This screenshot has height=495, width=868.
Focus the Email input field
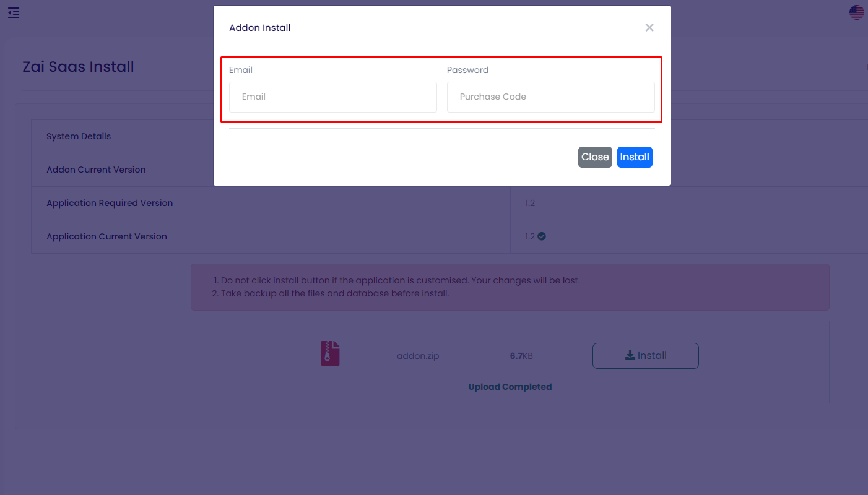pyautogui.click(x=333, y=97)
